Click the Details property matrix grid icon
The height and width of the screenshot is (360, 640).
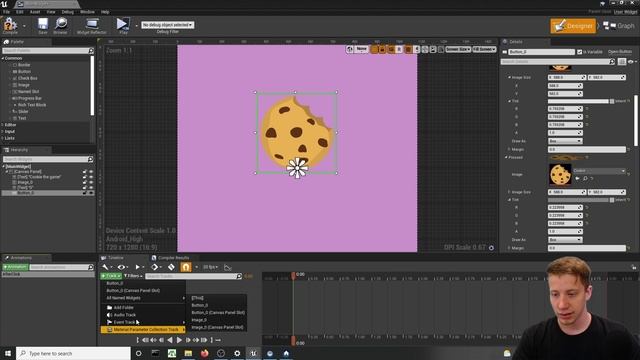coord(622,62)
